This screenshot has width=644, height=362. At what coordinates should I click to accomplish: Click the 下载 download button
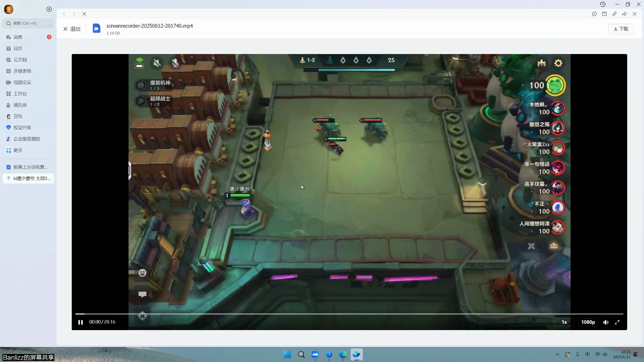click(621, 29)
